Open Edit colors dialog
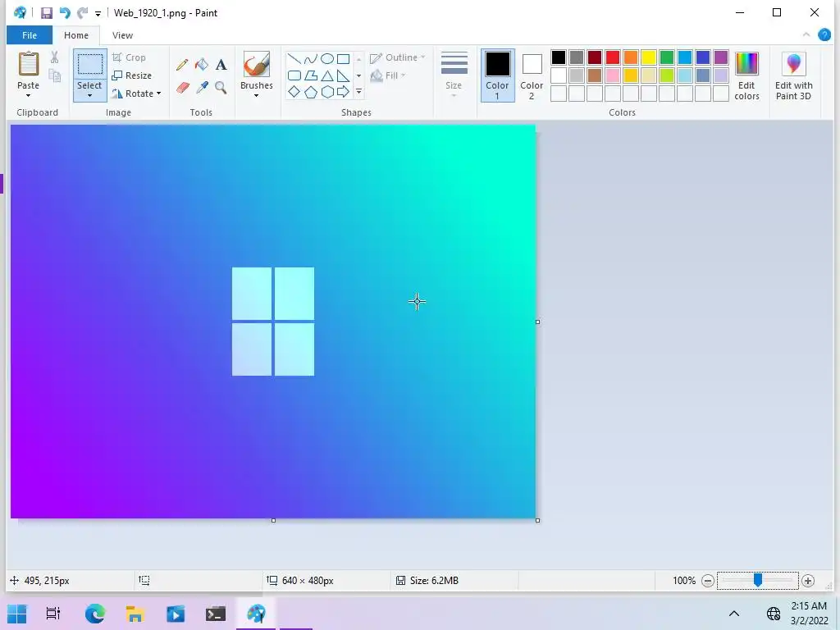This screenshot has width=840, height=630. point(746,75)
